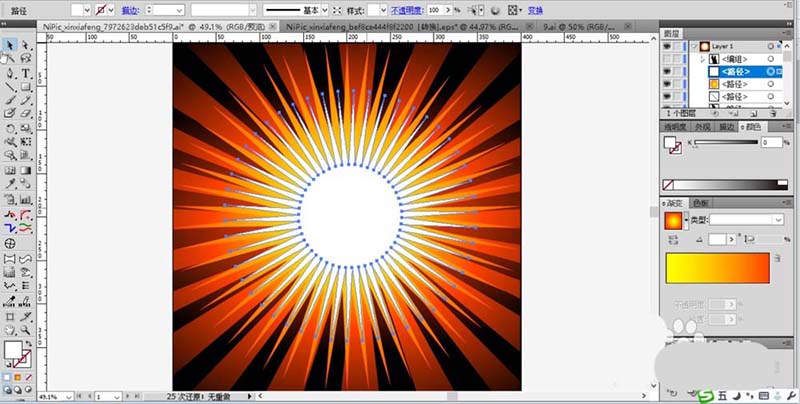Viewport: 800px width, 404px height.
Task: Select the Pencil tool
Action: [x=25, y=100]
